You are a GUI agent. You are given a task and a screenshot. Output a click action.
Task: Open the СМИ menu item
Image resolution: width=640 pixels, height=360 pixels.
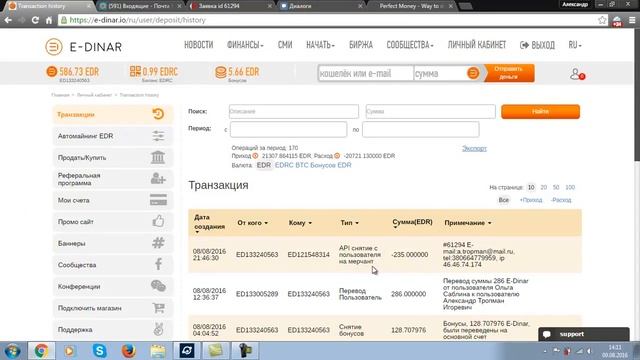(x=285, y=45)
